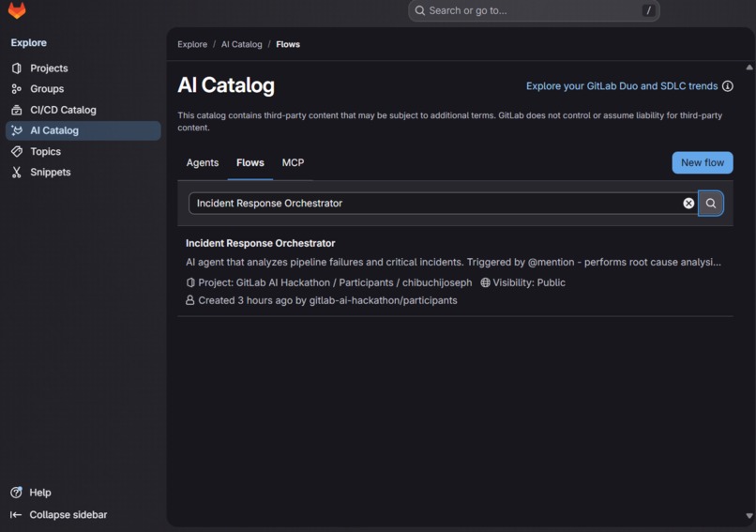The image size is (756, 532).
Task: Open the Topics menu item
Action: tap(83, 151)
